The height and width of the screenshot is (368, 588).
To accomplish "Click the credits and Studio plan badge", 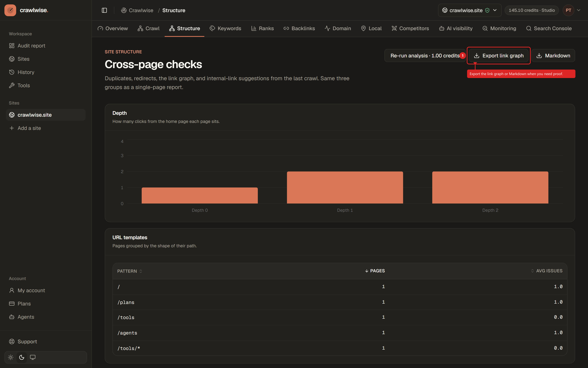I will 532,10.
